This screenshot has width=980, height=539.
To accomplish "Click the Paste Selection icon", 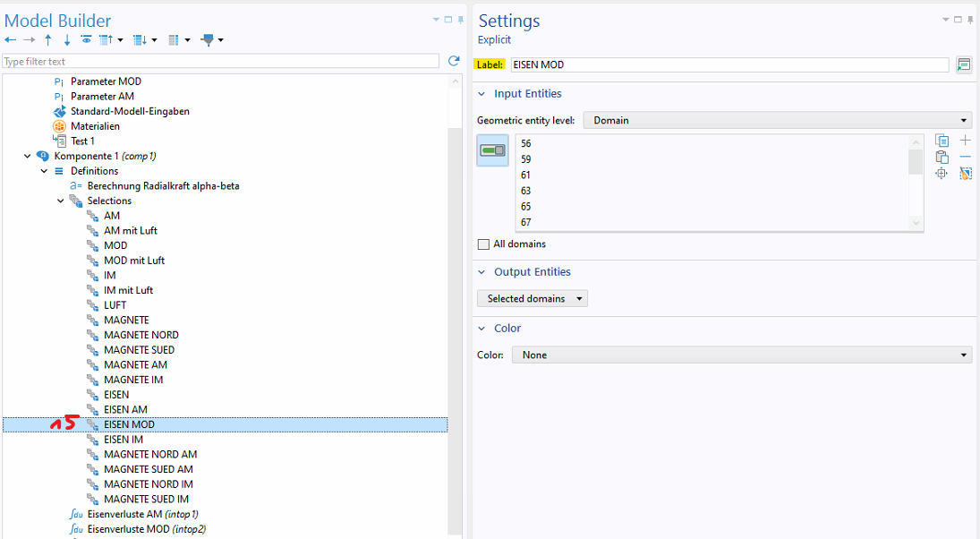I will [x=942, y=157].
